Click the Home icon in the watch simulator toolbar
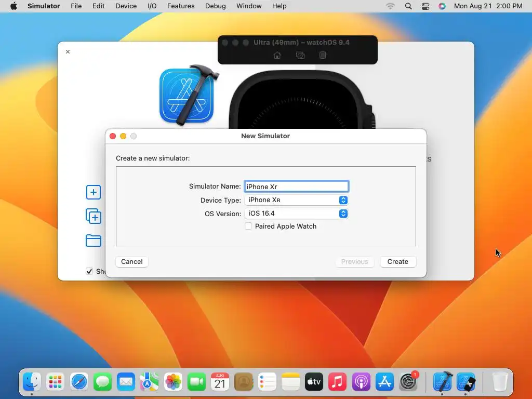This screenshot has width=532, height=399. [277, 55]
